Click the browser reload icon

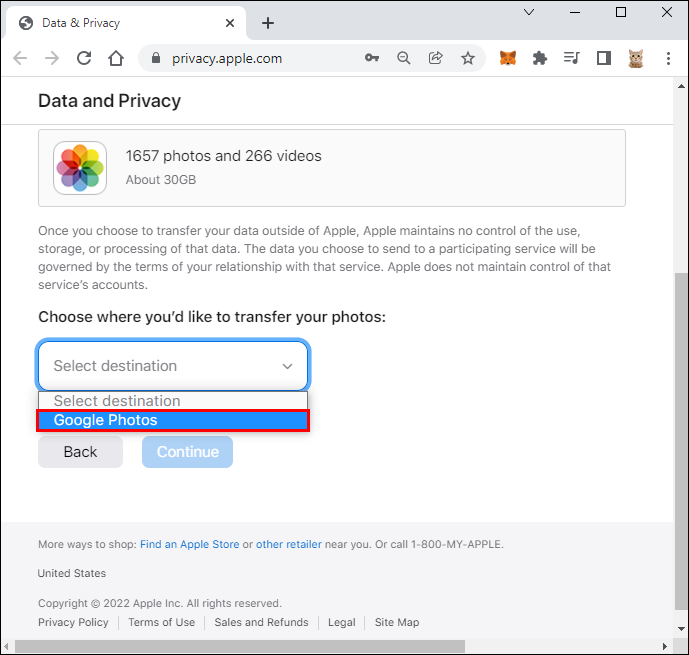[84, 58]
